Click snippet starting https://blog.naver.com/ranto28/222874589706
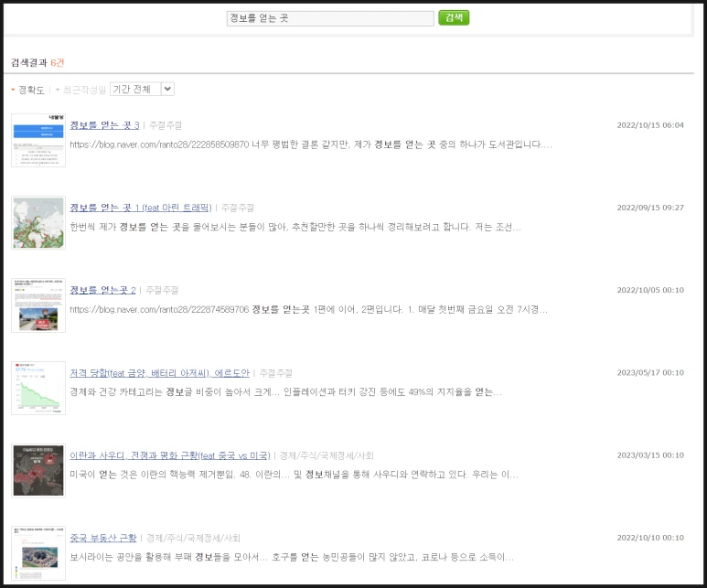 pos(309,310)
